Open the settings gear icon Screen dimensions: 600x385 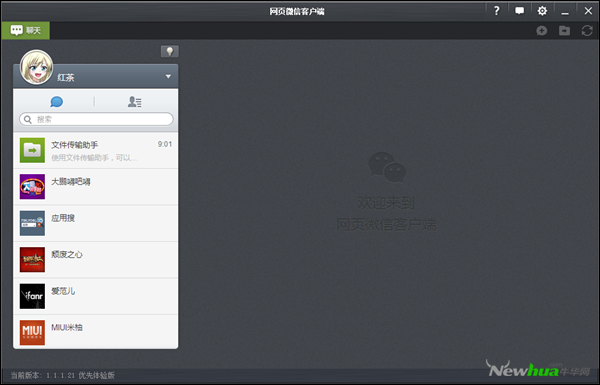[542, 11]
